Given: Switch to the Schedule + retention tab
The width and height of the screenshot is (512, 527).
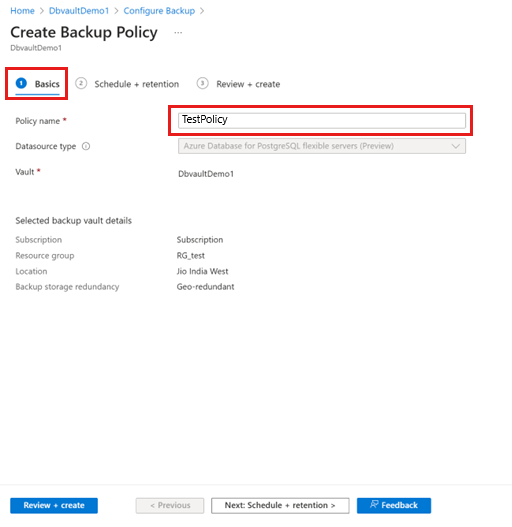Looking at the screenshot, I should 136,84.
